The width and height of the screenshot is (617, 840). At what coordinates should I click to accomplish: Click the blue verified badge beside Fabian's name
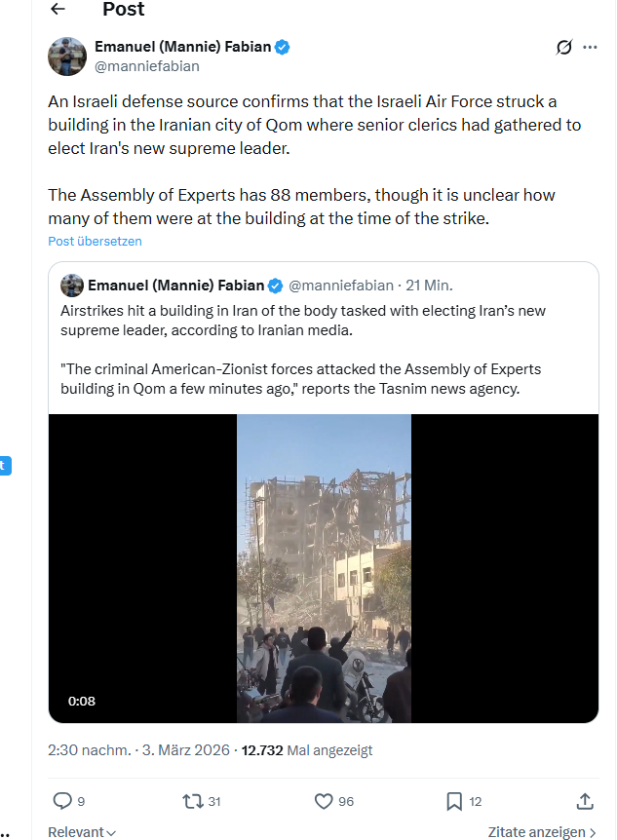click(283, 47)
